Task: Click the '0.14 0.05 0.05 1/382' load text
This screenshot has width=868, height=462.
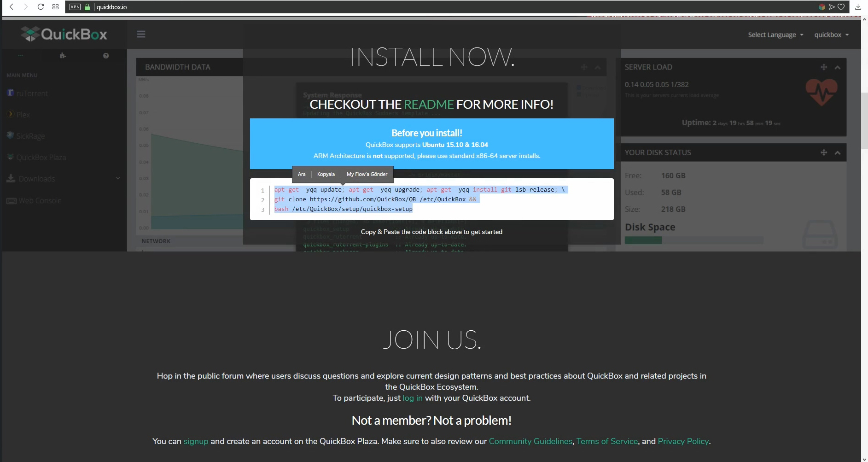Action: (657, 84)
